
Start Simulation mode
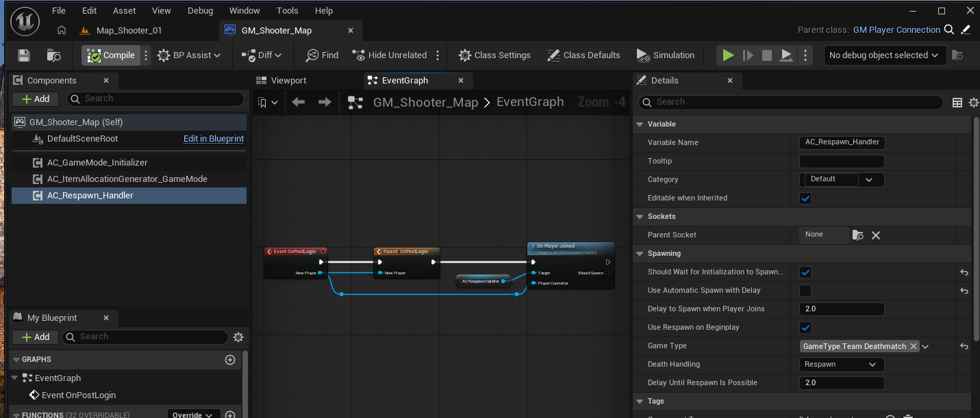665,55
